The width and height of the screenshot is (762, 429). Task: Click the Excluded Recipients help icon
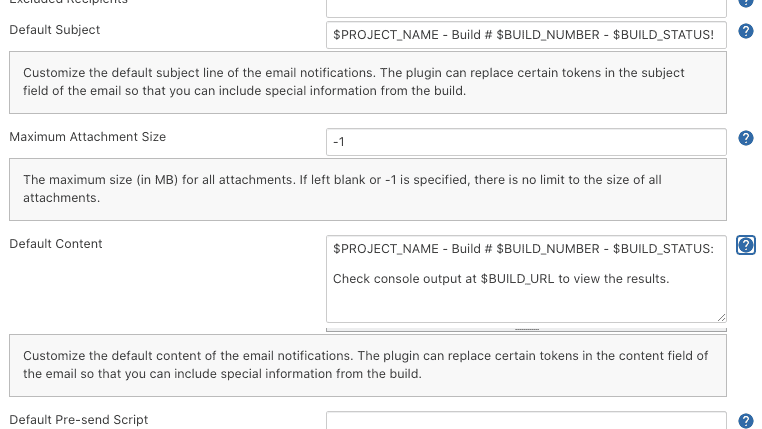745,3
